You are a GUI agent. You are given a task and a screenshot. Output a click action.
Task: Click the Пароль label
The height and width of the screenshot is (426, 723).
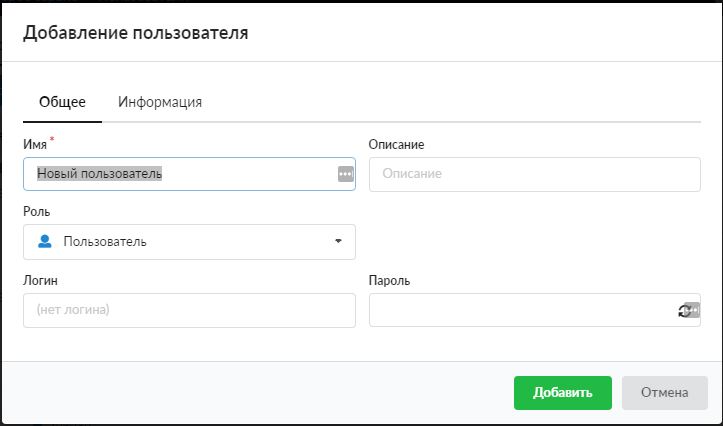coord(389,281)
